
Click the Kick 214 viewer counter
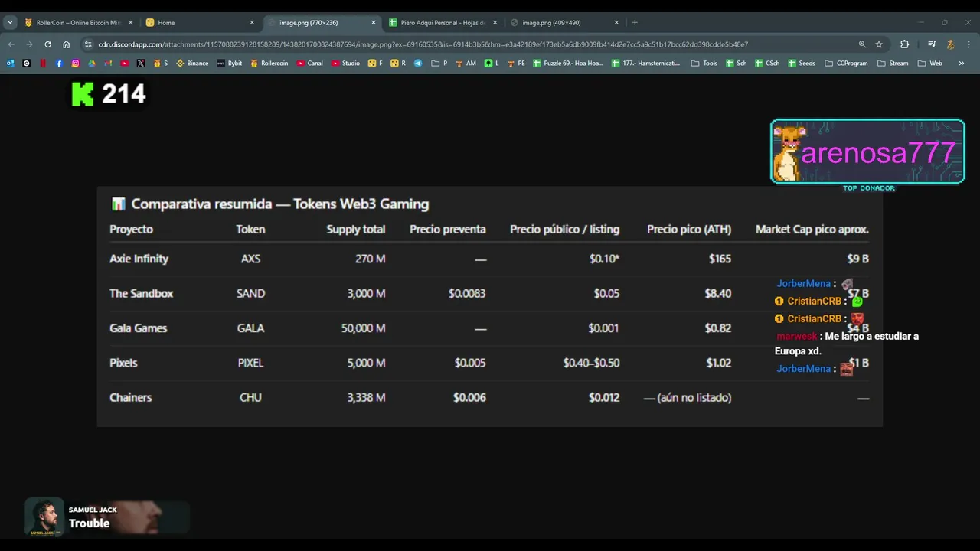[108, 94]
